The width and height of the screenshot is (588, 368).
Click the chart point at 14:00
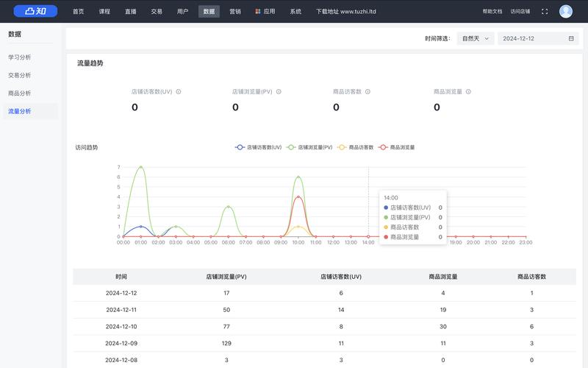tap(368, 236)
